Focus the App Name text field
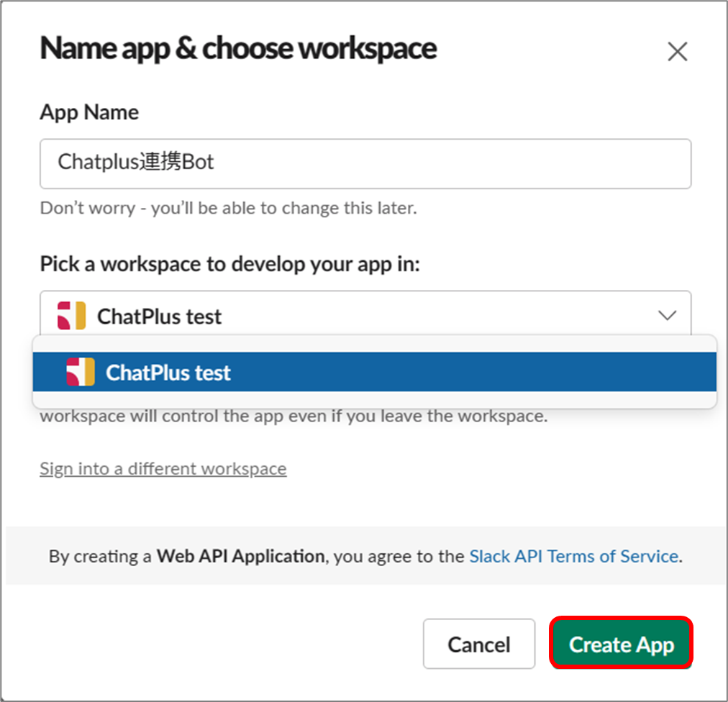Screen dimensions: 728x702 365,163
